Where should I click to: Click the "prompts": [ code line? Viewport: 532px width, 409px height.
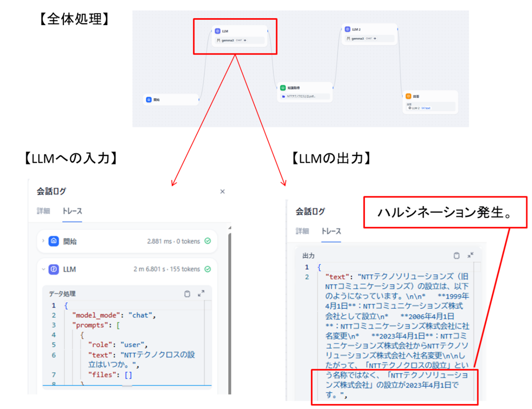point(96,325)
